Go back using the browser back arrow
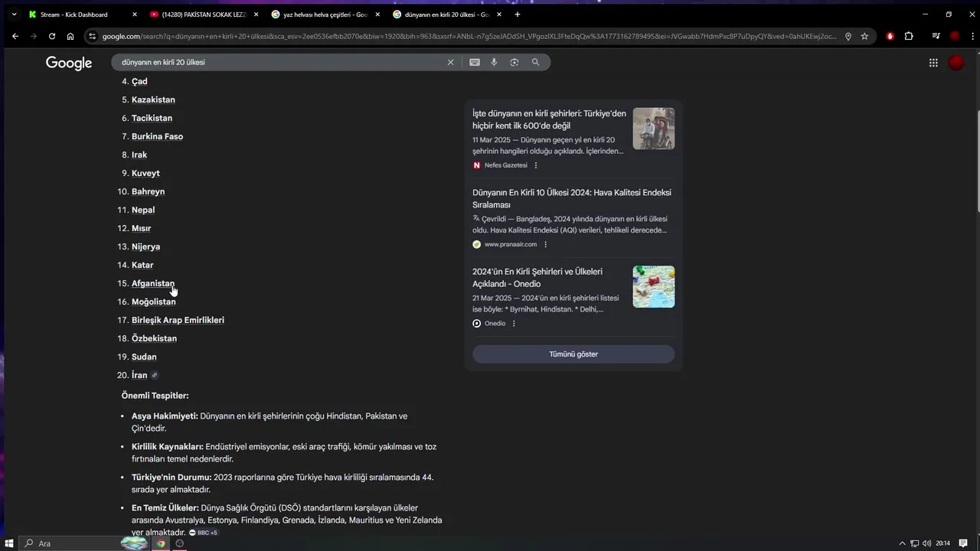The height and width of the screenshot is (551, 980). point(15,36)
